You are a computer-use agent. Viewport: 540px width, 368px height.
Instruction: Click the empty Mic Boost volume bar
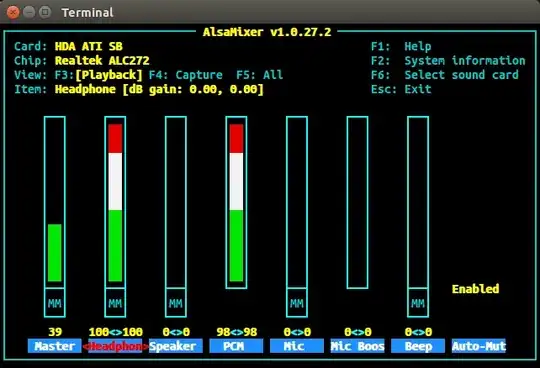357,202
